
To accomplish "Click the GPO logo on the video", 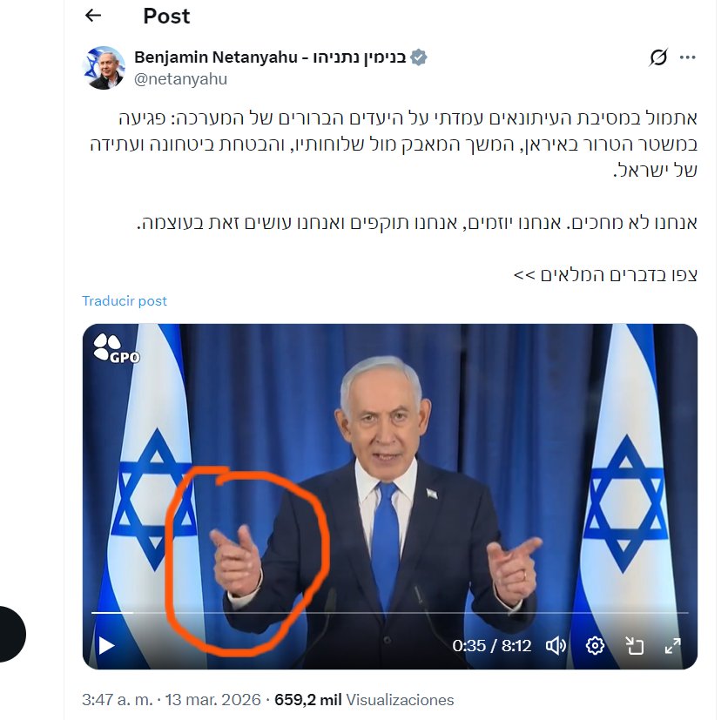I will [116, 348].
